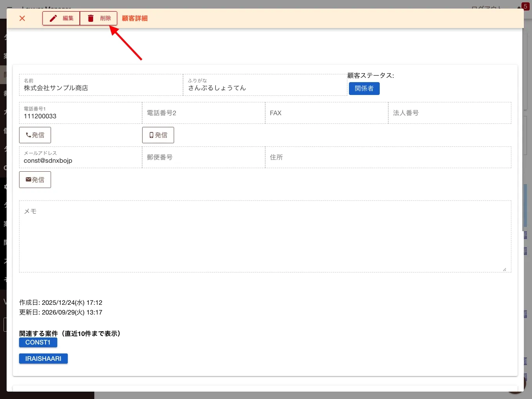
Task: Click the 編集 edit button
Action: click(x=61, y=18)
